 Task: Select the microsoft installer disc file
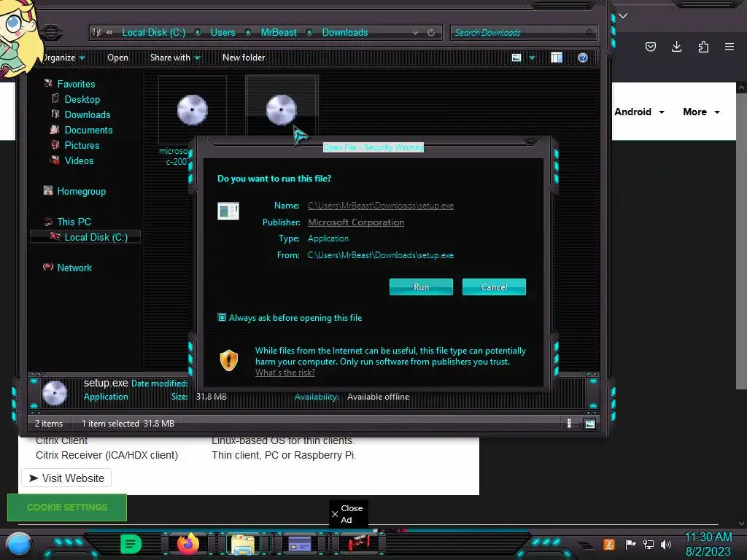click(x=192, y=110)
